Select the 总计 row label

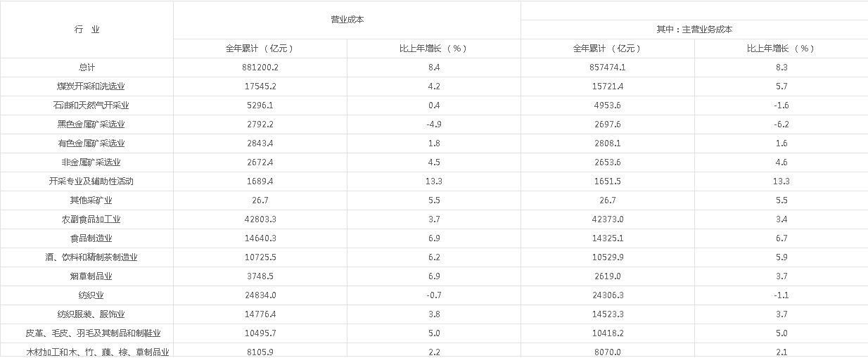coord(87,68)
